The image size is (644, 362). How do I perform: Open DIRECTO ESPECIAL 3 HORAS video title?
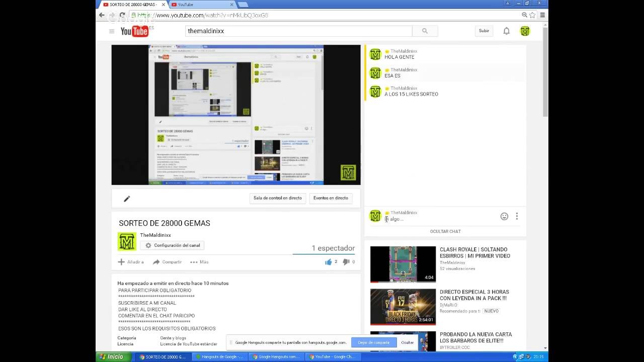click(x=474, y=295)
